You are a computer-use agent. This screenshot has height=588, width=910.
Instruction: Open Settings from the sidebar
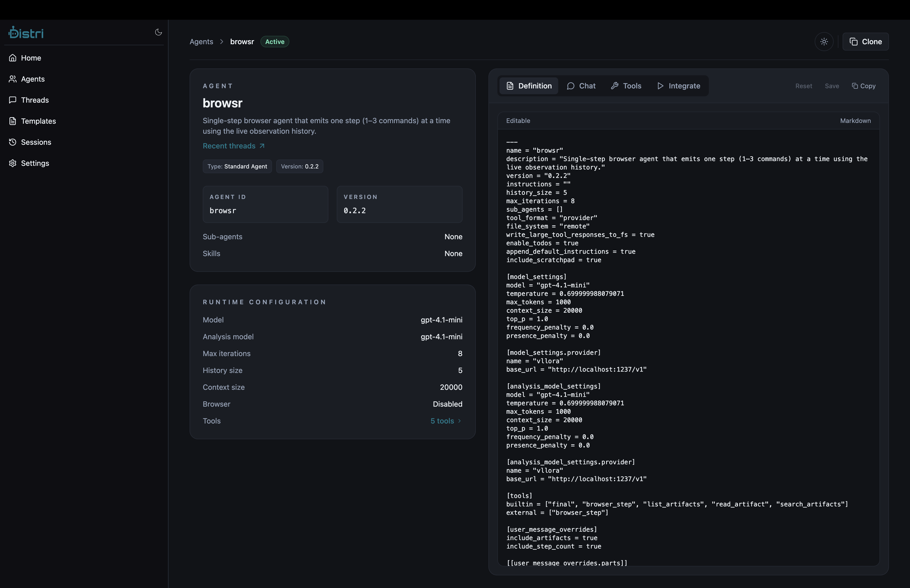pos(34,163)
